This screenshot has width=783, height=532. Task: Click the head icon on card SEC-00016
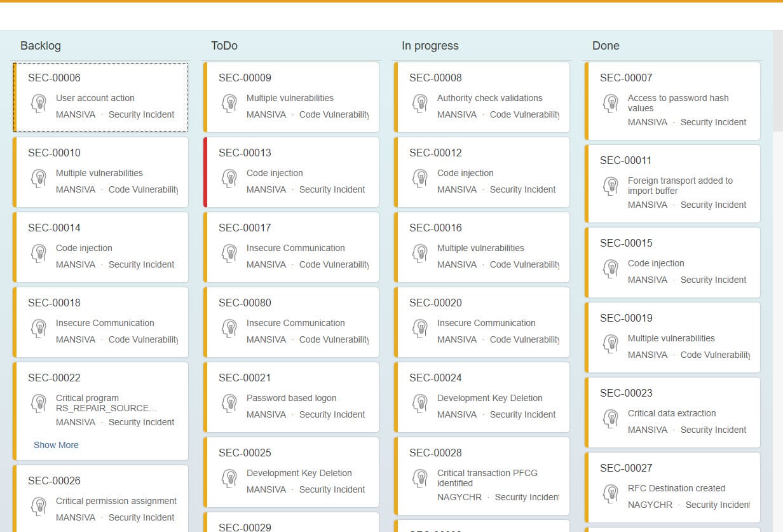[421, 253]
